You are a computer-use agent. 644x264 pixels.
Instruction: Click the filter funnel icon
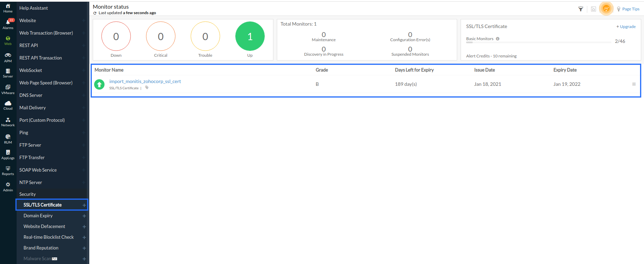pos(581,9)
